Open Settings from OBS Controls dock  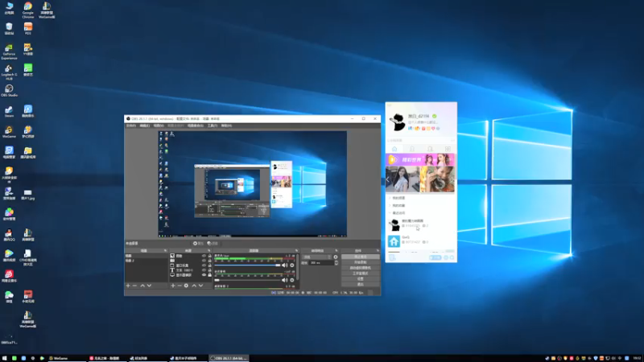[360, 278]
